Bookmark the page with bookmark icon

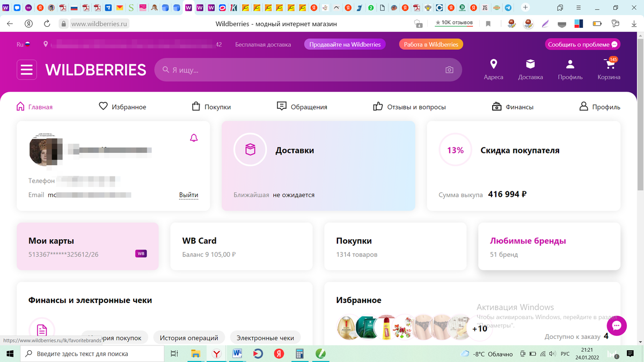pyautogui.click(x=488, y=24)
